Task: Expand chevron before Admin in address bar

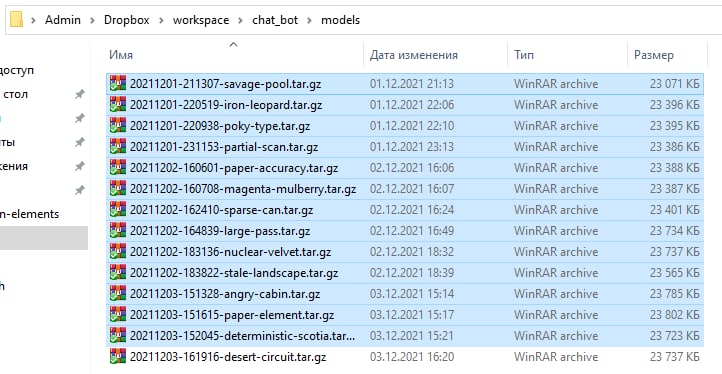Action: pos(33,20)
